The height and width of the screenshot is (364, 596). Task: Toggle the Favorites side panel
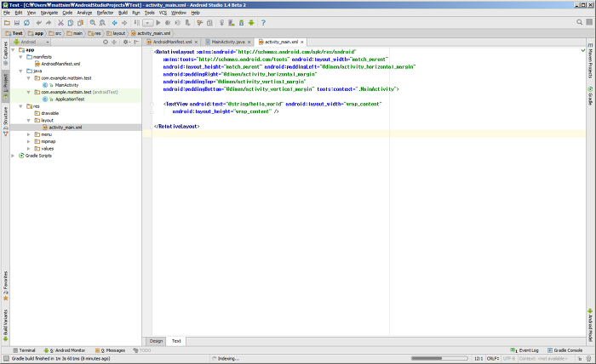point(5,286)
